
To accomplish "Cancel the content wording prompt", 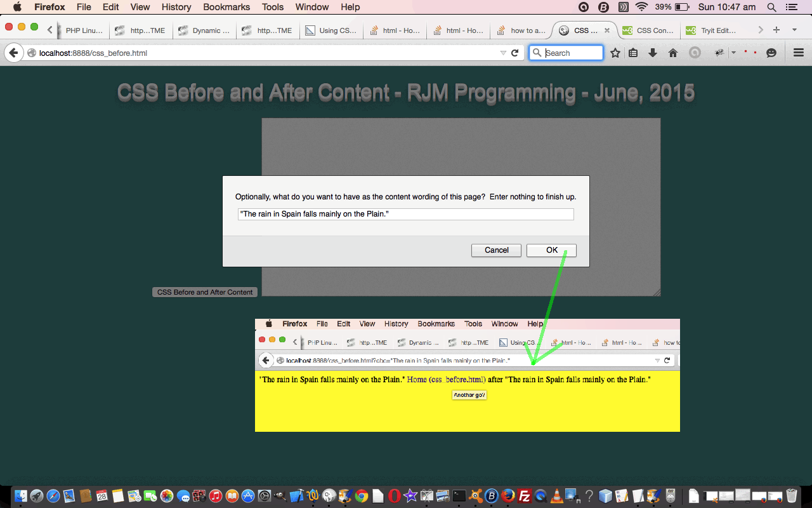I will [496, 250].
